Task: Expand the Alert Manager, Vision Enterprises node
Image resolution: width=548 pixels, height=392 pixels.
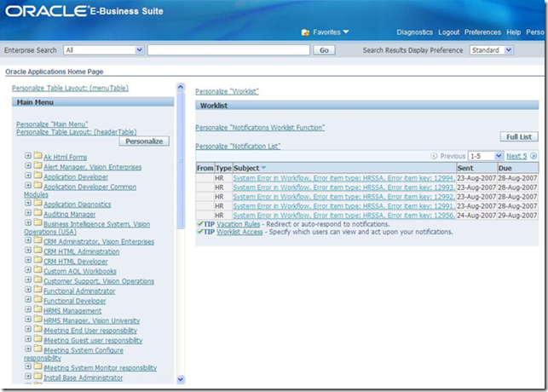Action: 28,165
